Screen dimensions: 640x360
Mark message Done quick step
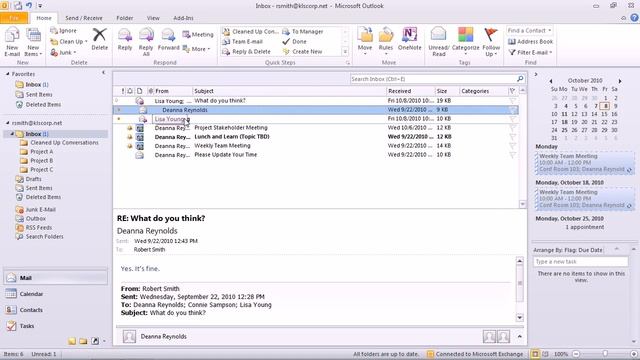294,42
